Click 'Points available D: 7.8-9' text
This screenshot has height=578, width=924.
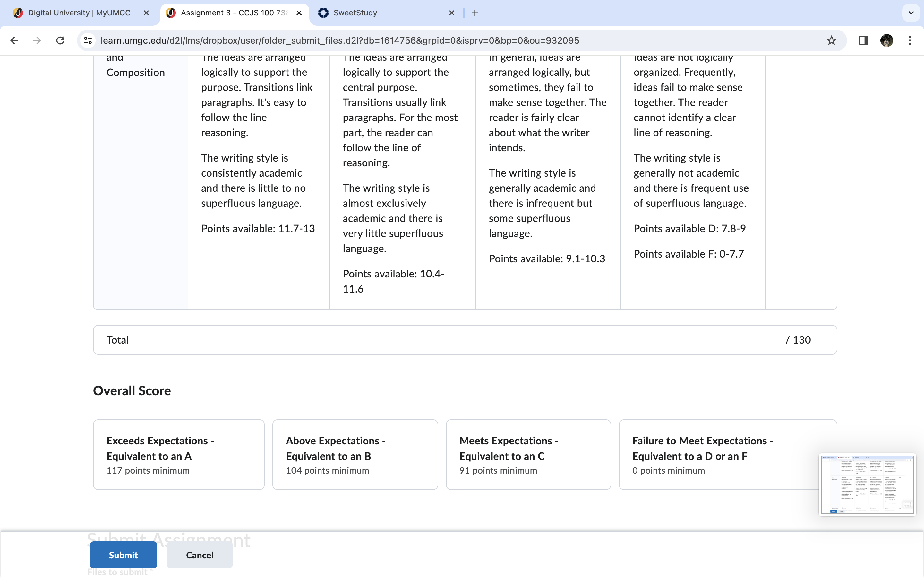tap(689, 229)
